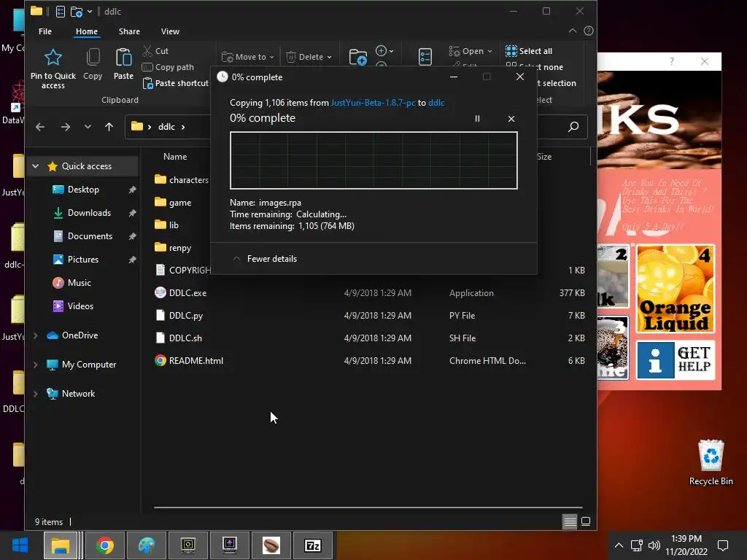
Task: Go forward with the right arrow
Action: pyautogui.click(x=65, y=127)
